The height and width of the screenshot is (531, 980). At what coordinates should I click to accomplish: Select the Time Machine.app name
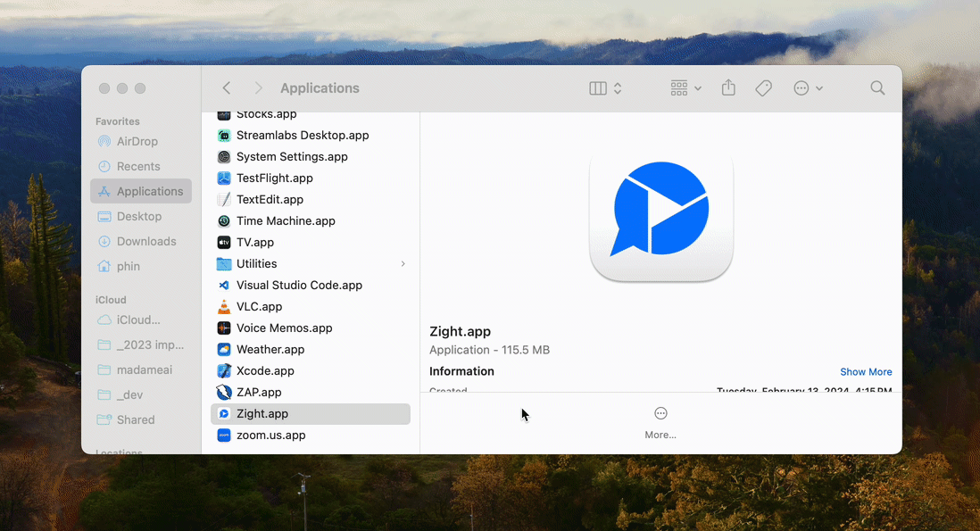click(x=286, y=220)
